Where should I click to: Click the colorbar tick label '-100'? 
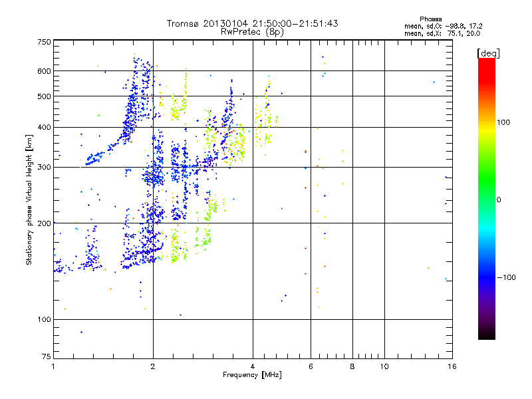pos(506,277)
